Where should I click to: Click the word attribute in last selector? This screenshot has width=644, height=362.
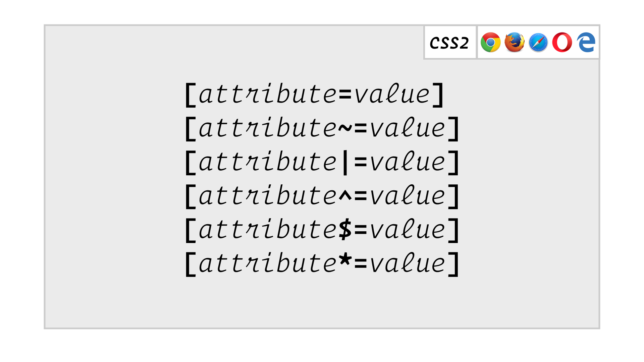[268, 263]
